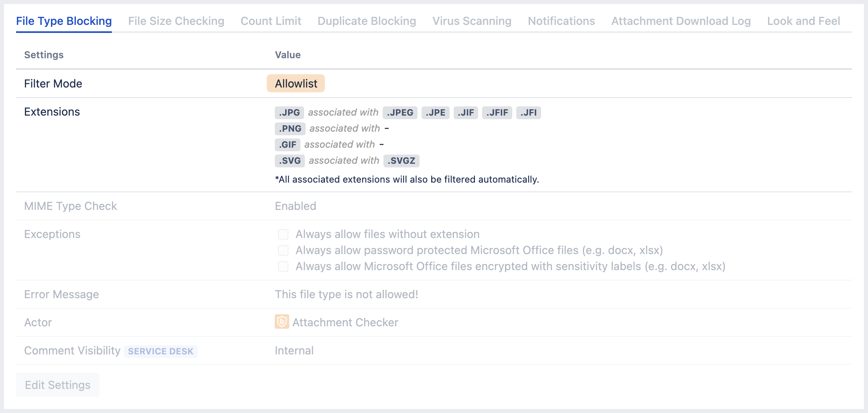Click the .SVGZ associated extension tag
This screenshot has width=868, height=413.
click(402, 161)
